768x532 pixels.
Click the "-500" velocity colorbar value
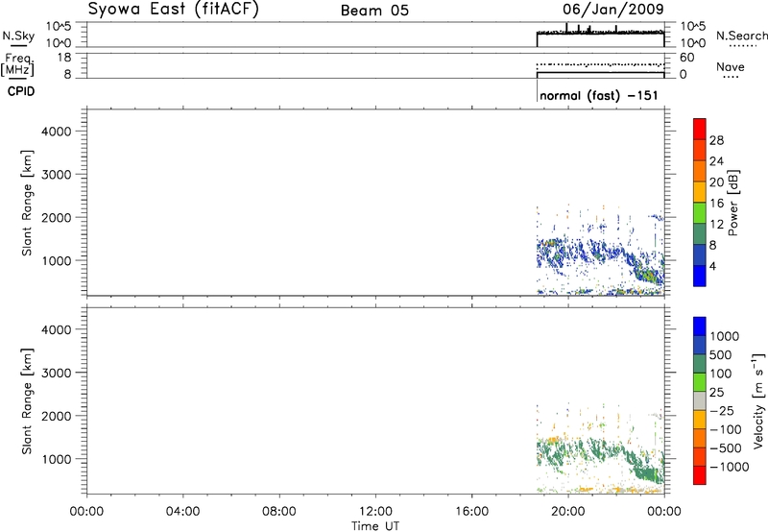[x=726, y=448]
